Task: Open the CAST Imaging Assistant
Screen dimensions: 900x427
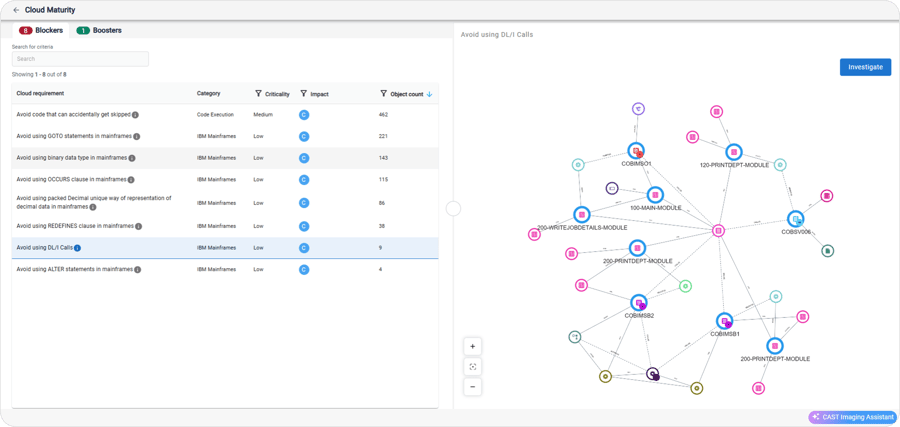Action: [853, 417]
